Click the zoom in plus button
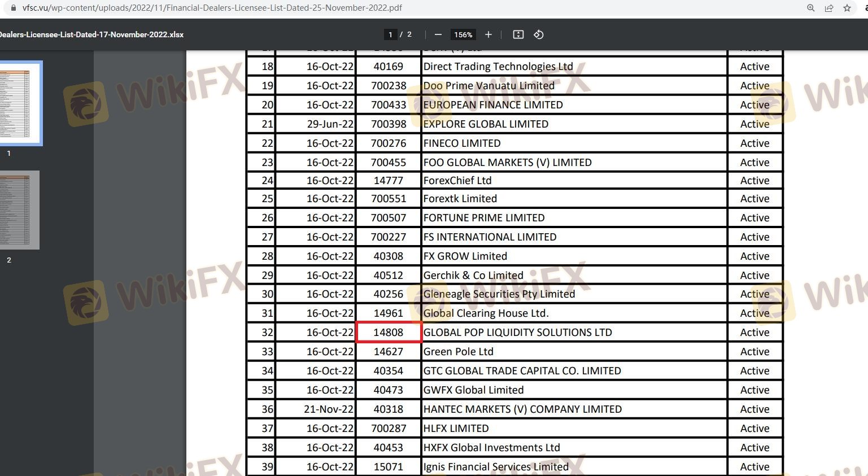The image size is (868, 476). coord(488,34)
